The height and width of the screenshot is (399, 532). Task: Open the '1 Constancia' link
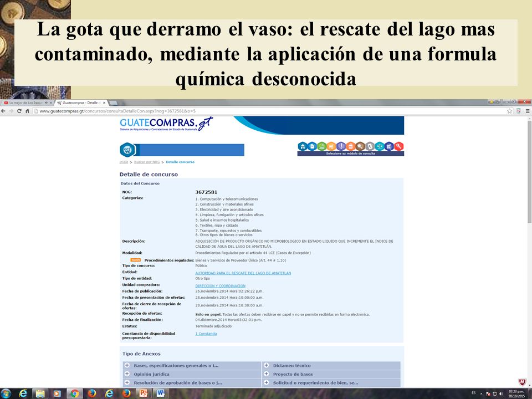(206, 334)
